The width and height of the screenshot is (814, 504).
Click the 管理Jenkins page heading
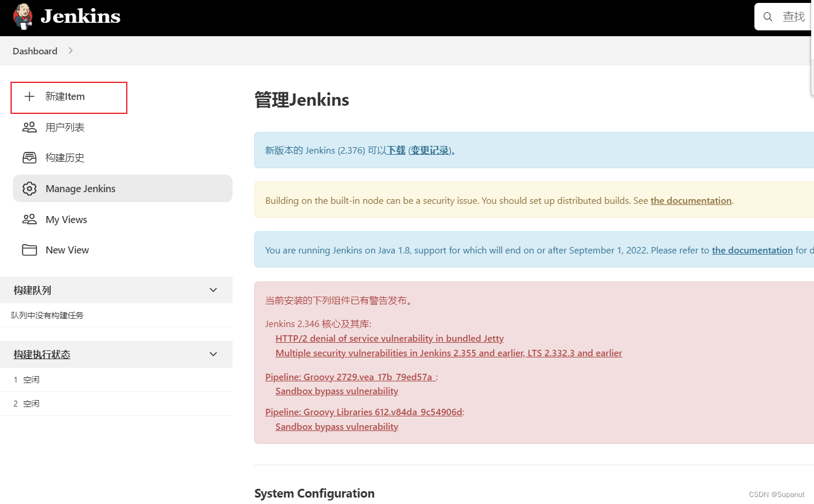(x=302, y=100)
